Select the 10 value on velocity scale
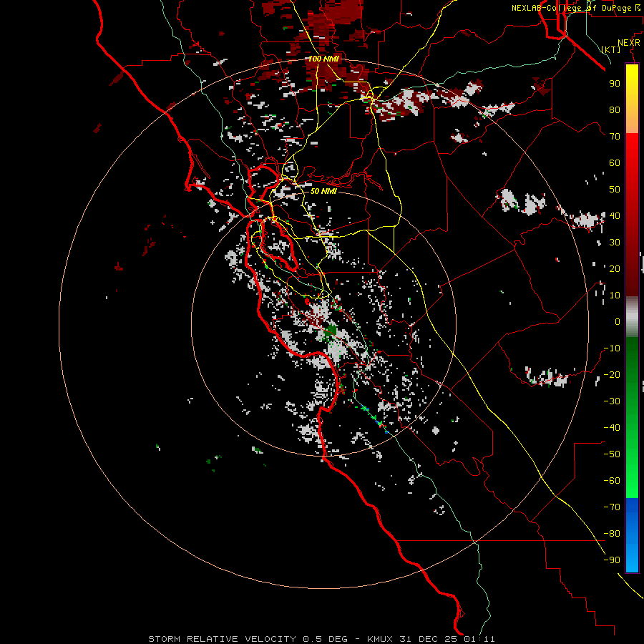Viewport: 644px width, 644px height. click(x=615, y=296)
